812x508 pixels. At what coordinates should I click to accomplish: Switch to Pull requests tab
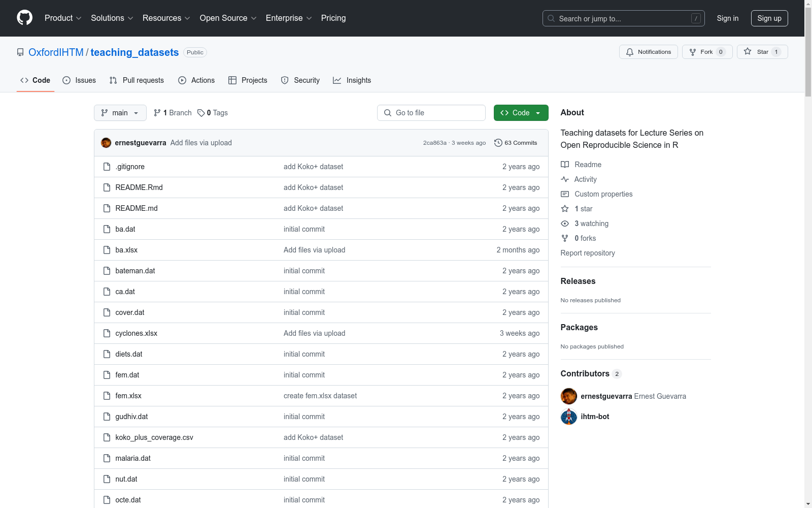[137, 80]
